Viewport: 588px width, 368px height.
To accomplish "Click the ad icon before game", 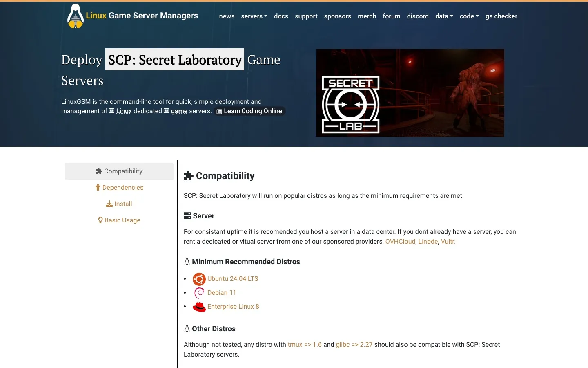I will coord(166,111).
